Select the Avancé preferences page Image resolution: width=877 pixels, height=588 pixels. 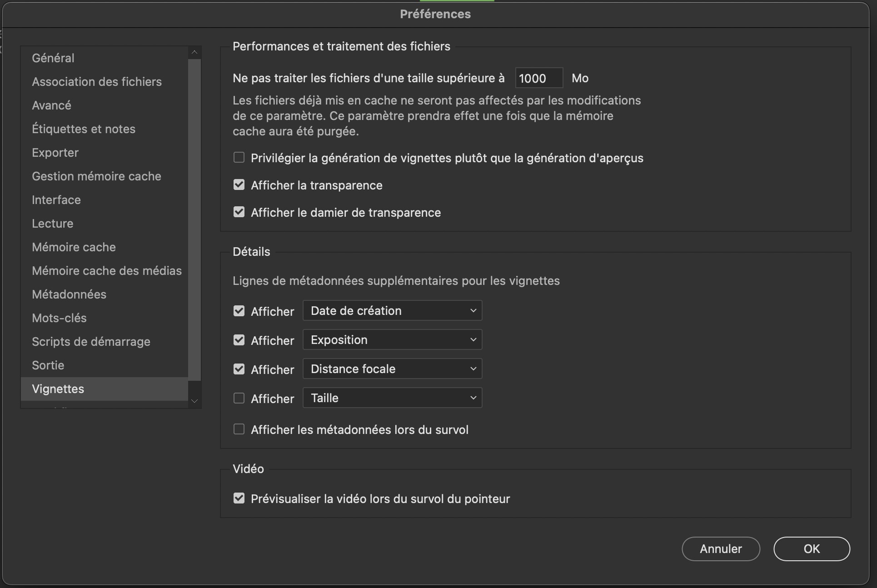coord(51,105)
